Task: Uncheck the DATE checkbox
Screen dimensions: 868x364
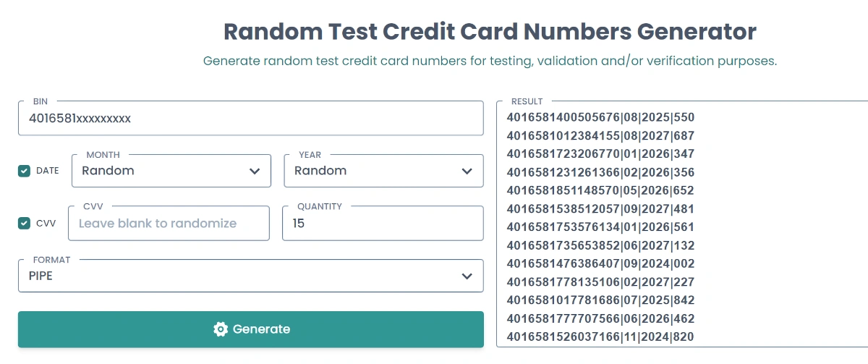Action: [24, 171]
